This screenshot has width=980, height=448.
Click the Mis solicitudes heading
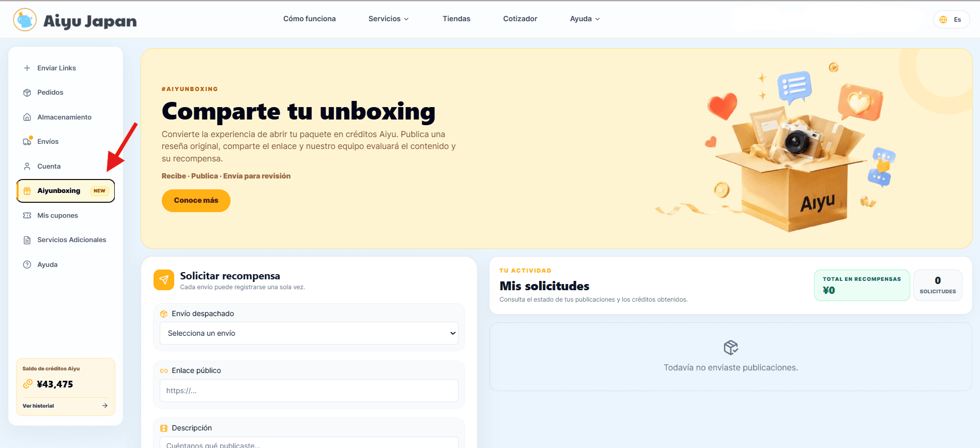point(544,286)
